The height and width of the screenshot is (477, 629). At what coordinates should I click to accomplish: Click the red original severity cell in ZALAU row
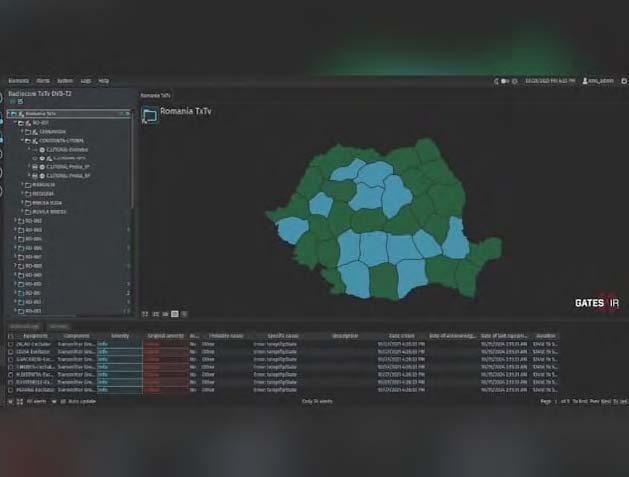(x=165, y=344)
